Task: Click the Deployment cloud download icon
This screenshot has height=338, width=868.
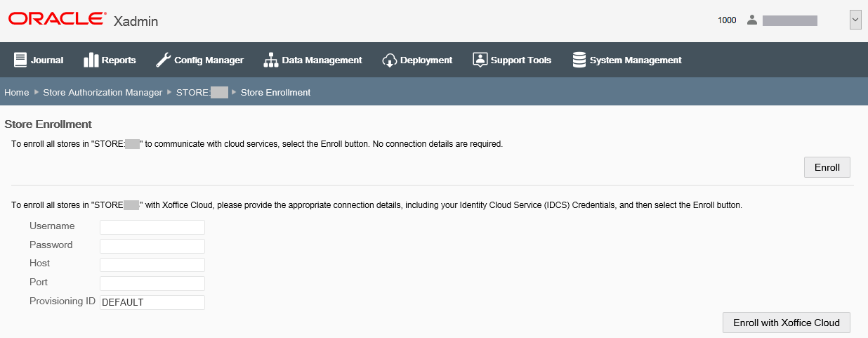Action: tap(390, 60)
